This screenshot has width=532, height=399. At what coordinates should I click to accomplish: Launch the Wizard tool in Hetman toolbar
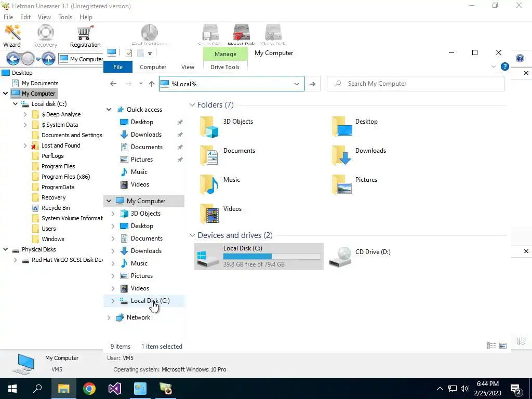coord(12,35)
